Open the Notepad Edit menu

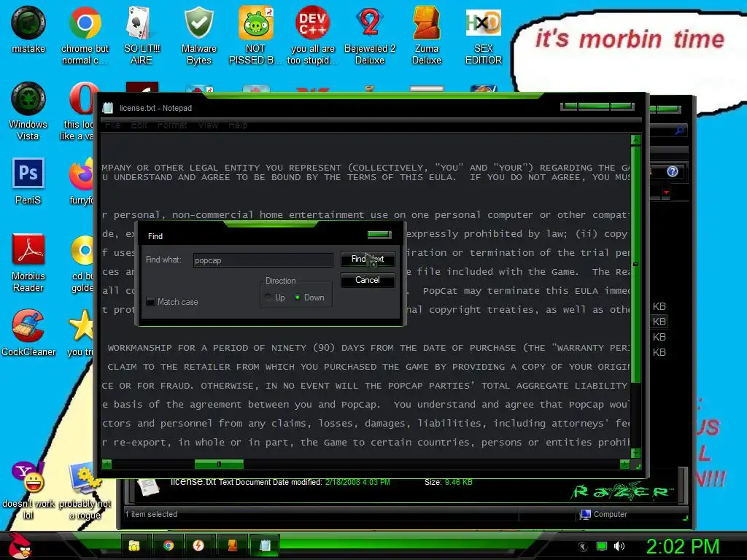click(x=139, y=125)
